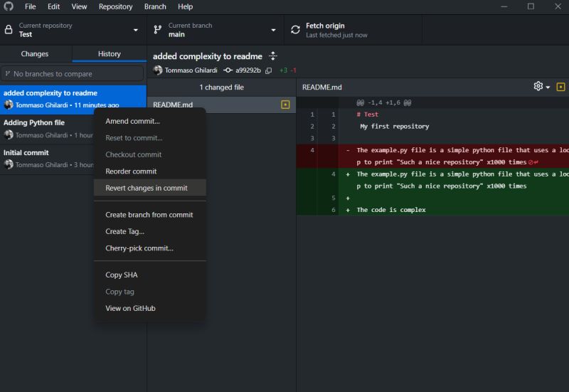
Task: Click Checkout commit menu entry
Action: (150, 154)
